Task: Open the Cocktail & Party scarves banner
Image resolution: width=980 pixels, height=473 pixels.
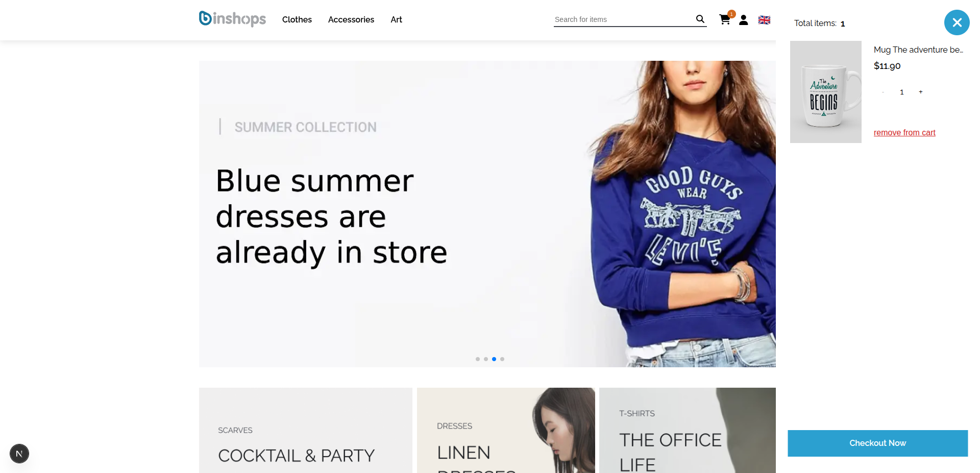Action: pos(306,430)
